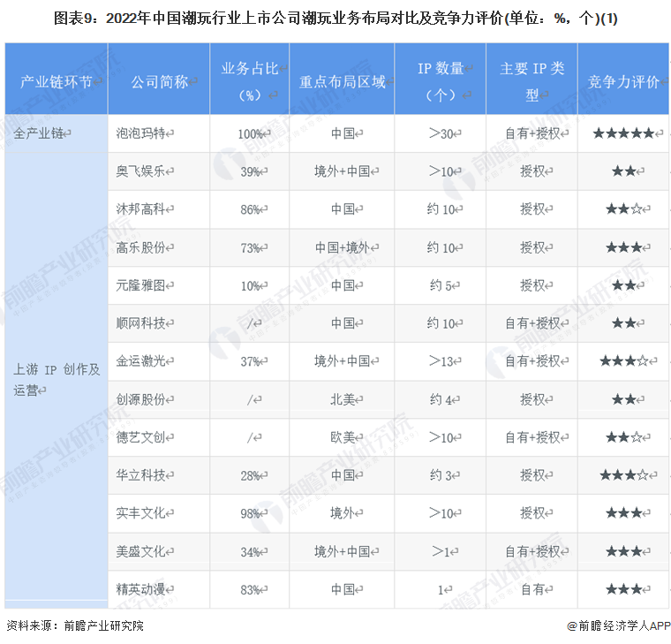
Task: Click the 98% cell
Action: pos(250,513)
